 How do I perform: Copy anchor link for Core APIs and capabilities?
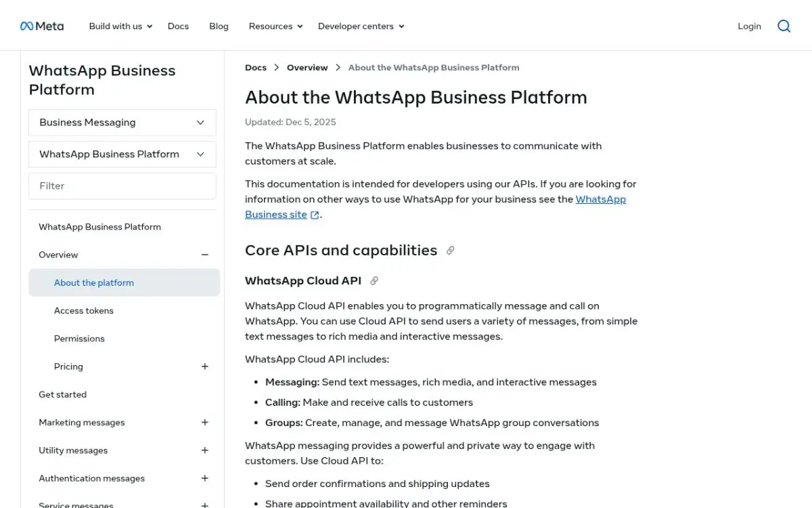(451, 250)
